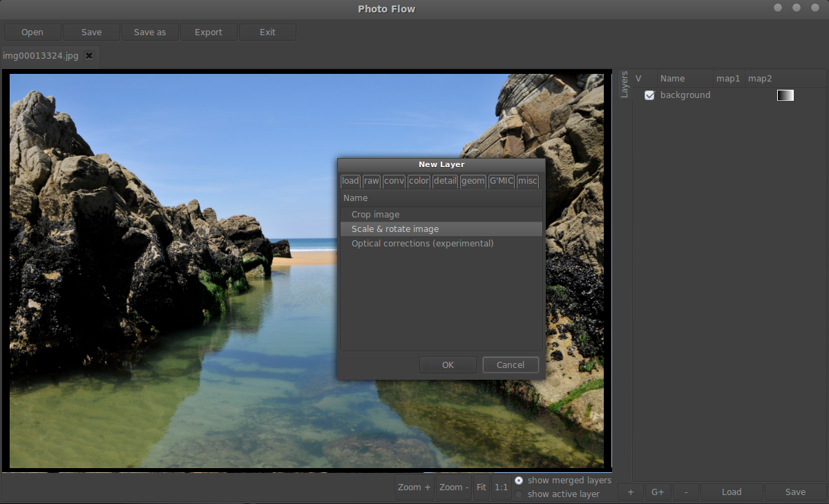829x504 pixels.
Task: Switch to the G'MIC tab
Action: 501,181
